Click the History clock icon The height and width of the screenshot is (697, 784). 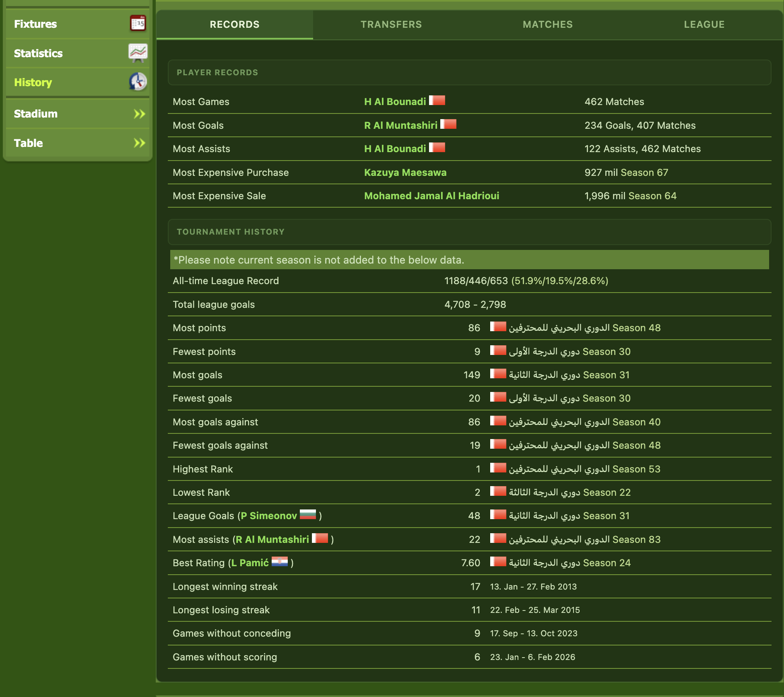[x=138, y=82]
